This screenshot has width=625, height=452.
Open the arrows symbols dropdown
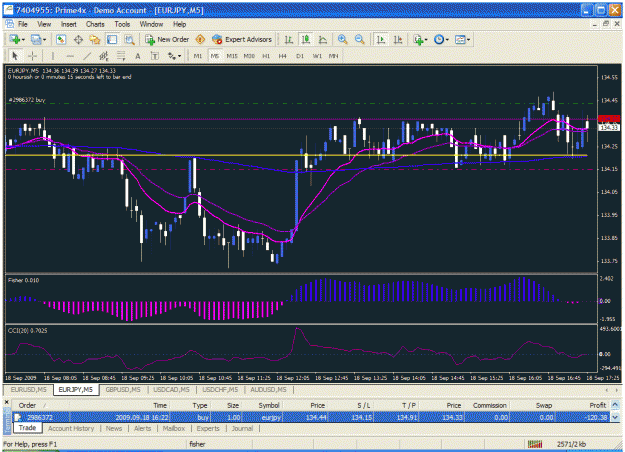click(x=179, y=56)
